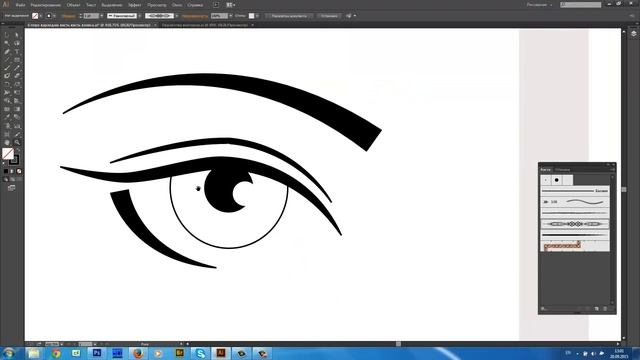Open graphic style dropdown
Viewport: 640px width, 360px height.
point(257,16)
